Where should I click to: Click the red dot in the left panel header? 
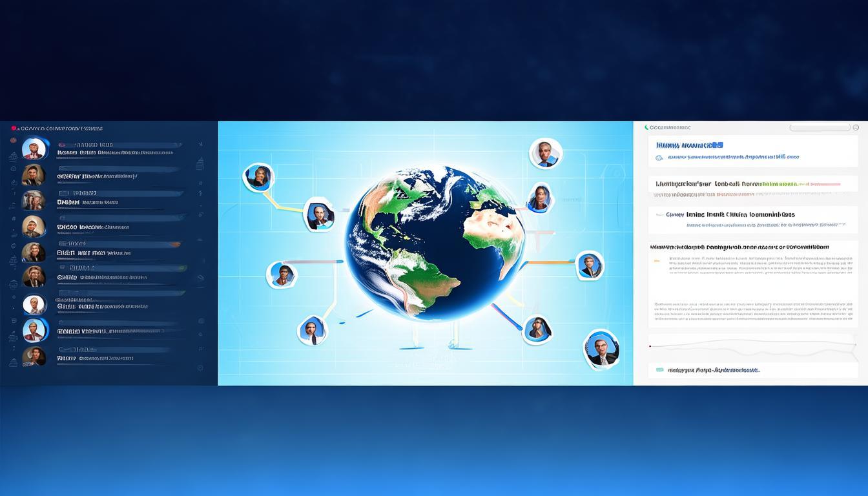click(14, 129)
